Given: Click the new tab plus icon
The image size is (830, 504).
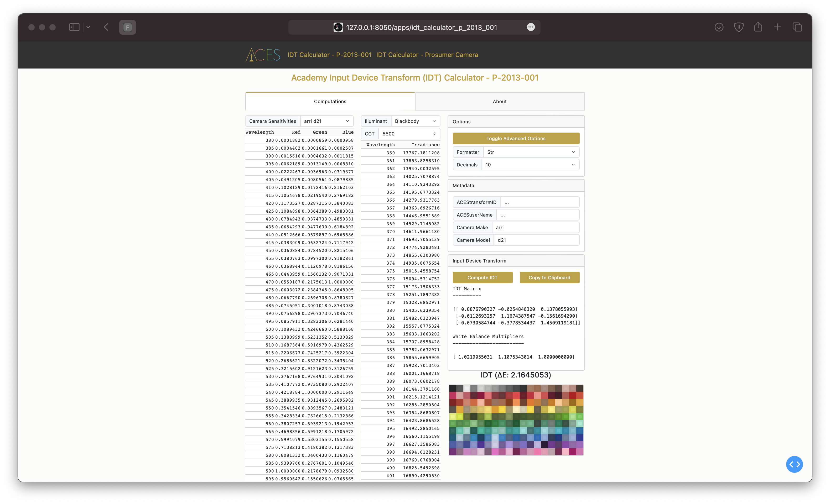Looking at the screenshot, I should click(777, 27).
